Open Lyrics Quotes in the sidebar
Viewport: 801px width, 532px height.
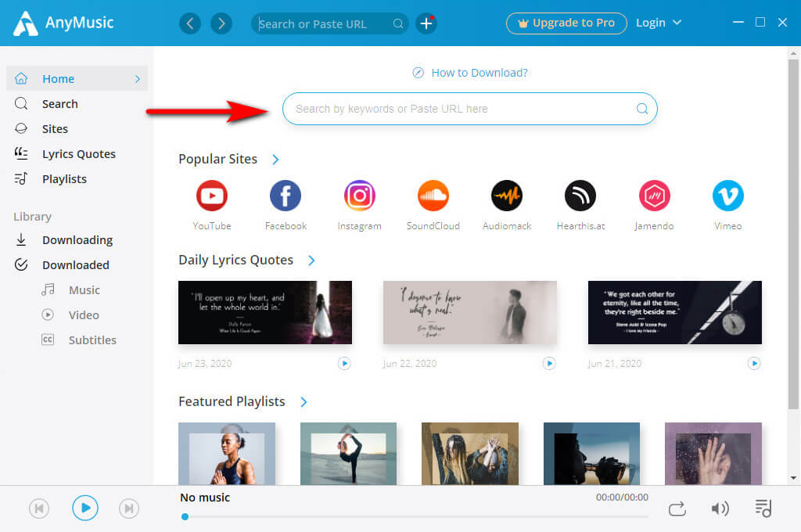point(77,154)
